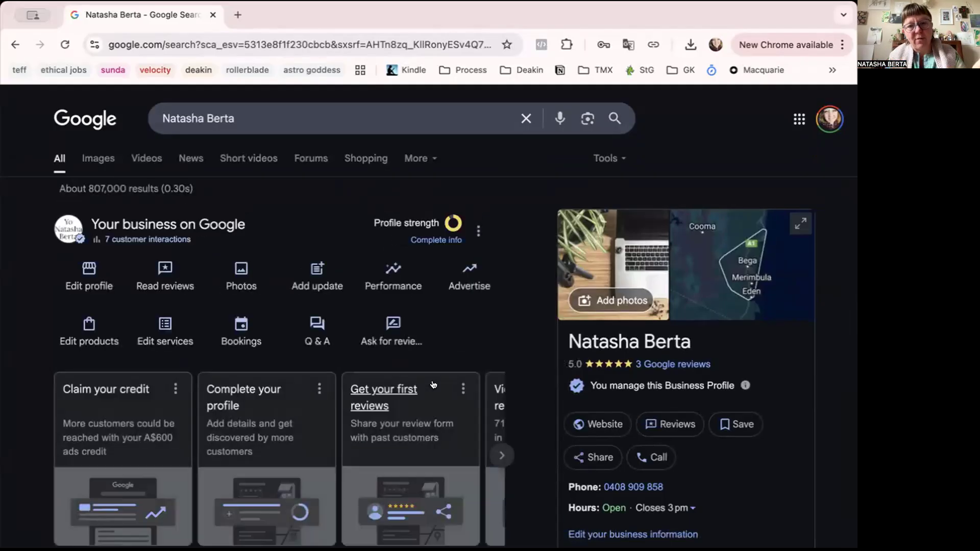Viewport: 980px width, 551px height.
Task: Open the Complete info link
Action: tap(436, 240)
